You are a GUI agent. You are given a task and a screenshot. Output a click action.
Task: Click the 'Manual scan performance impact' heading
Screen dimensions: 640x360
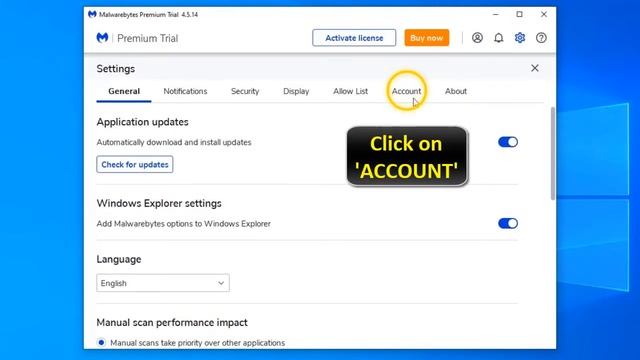[172, 322]
